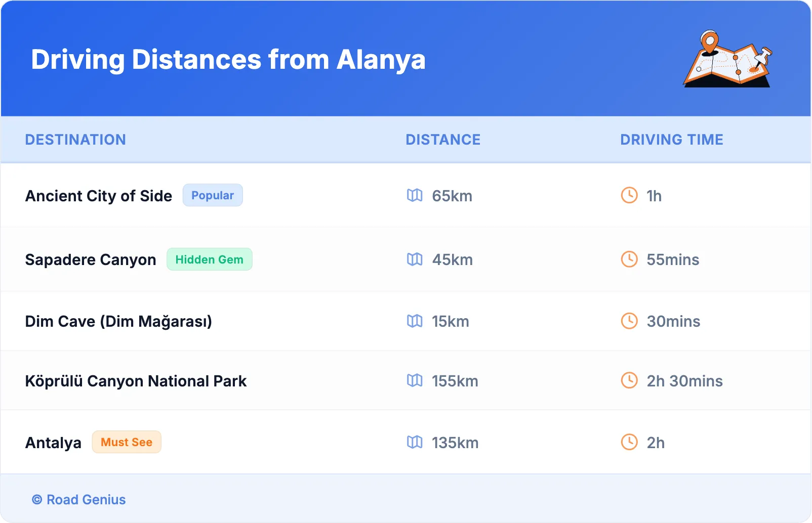
Task: Click the 45km distance value
Action: (x=453, y=260)
